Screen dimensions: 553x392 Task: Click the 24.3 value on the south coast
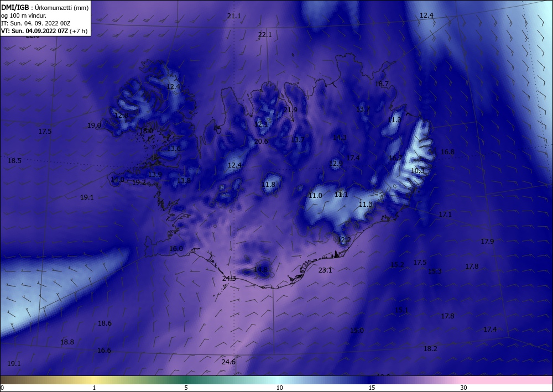pyautogui.click(x=229, y=279)
